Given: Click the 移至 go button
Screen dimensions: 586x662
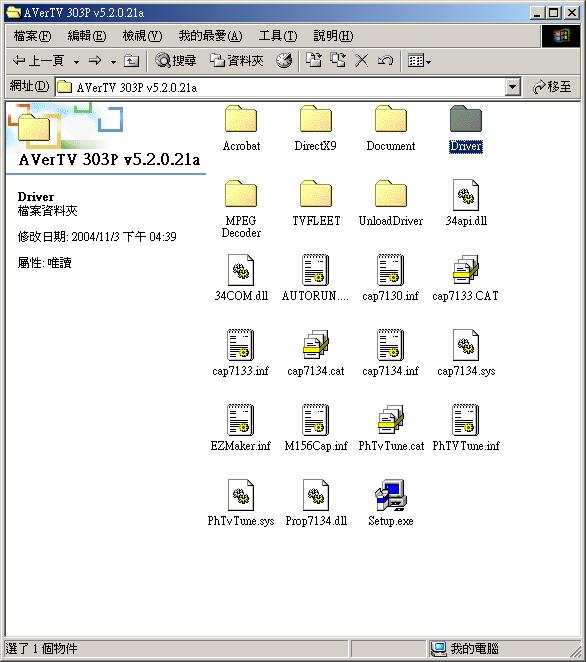Looking at the screenshot, I should pyautogui.click(x=552, y=87).
